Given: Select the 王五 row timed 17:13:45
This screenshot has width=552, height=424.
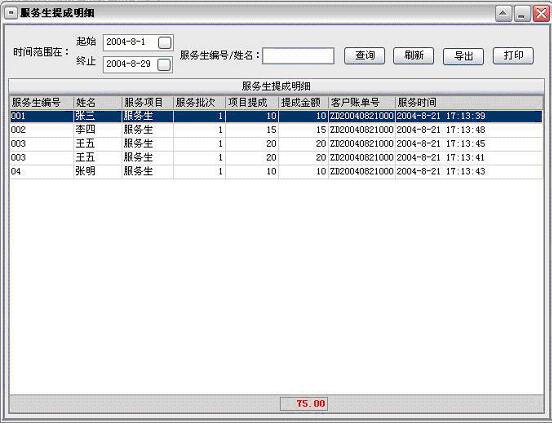Looking at the screenshot, I should coord(276,144).
